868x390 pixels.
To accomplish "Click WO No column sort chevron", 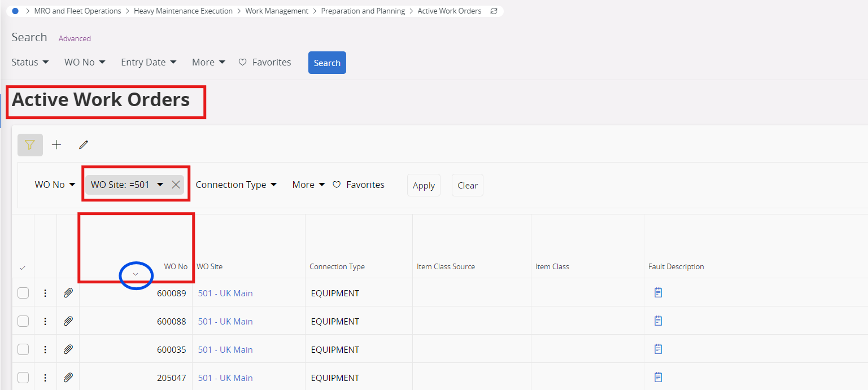I will 135,274.
